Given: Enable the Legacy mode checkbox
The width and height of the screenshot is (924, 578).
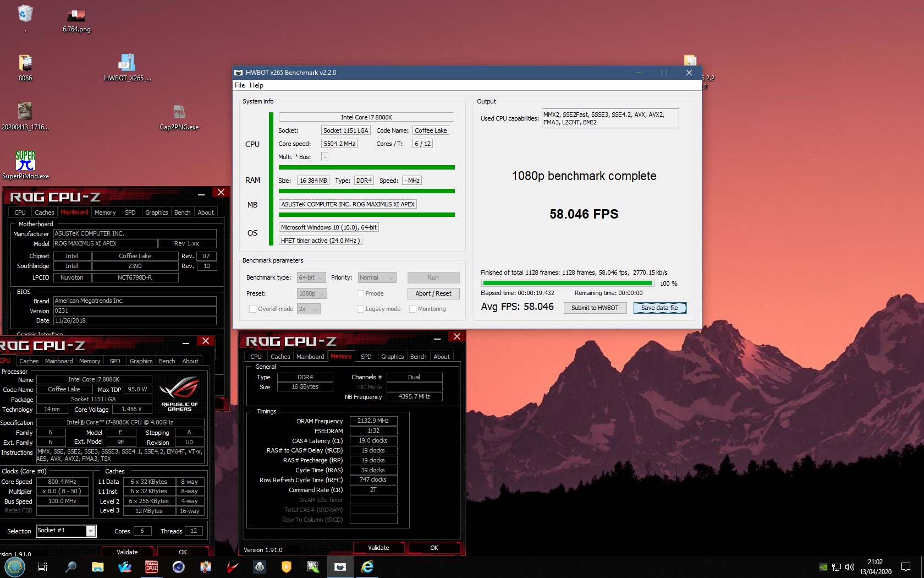Looking at the screenshot, I should click(361, 309).
